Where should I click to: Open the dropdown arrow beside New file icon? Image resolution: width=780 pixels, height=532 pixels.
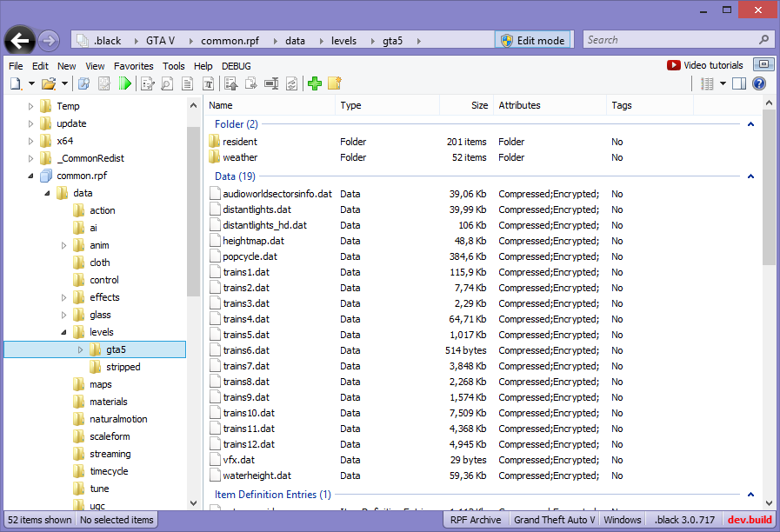(31, 83)
